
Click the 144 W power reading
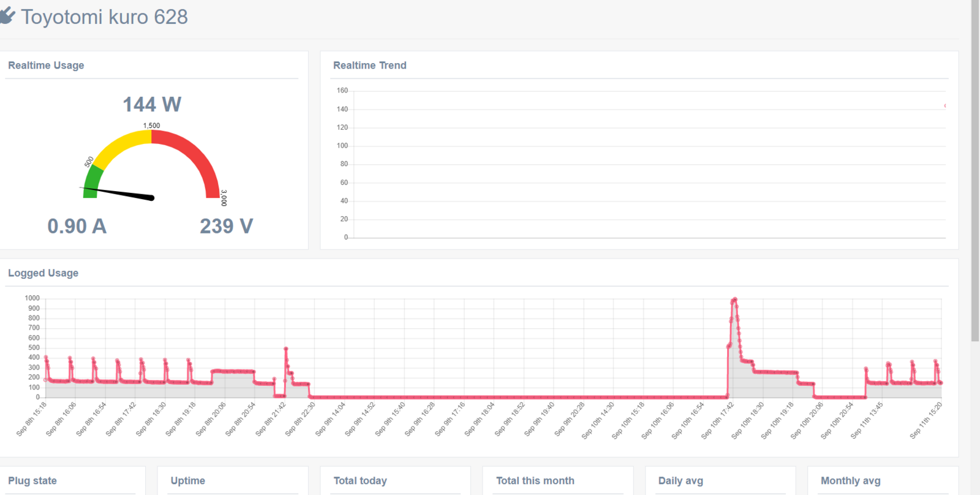[x=152, y=104]
